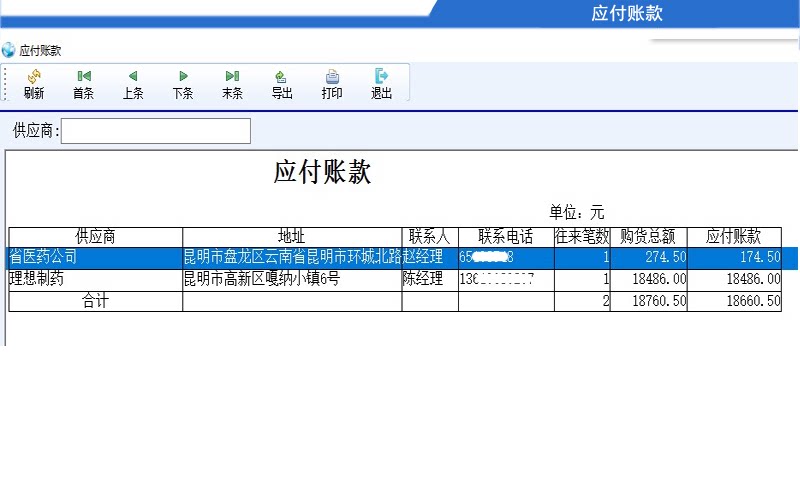Viewport: 800px width, 500px height.
Task: Jump to last record with 末条
Action: (x=232, y=84)
